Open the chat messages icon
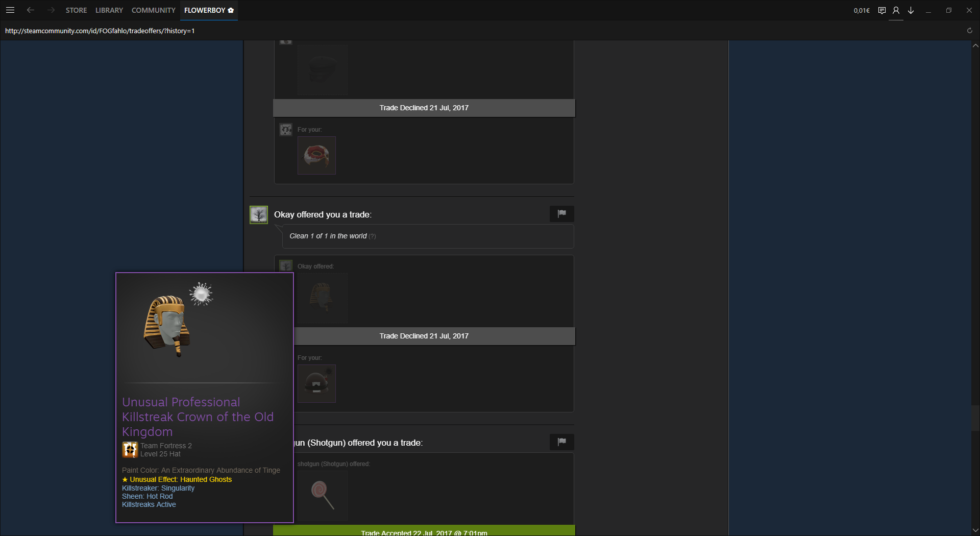Screen dimensions: 980x536 point(881,10)
